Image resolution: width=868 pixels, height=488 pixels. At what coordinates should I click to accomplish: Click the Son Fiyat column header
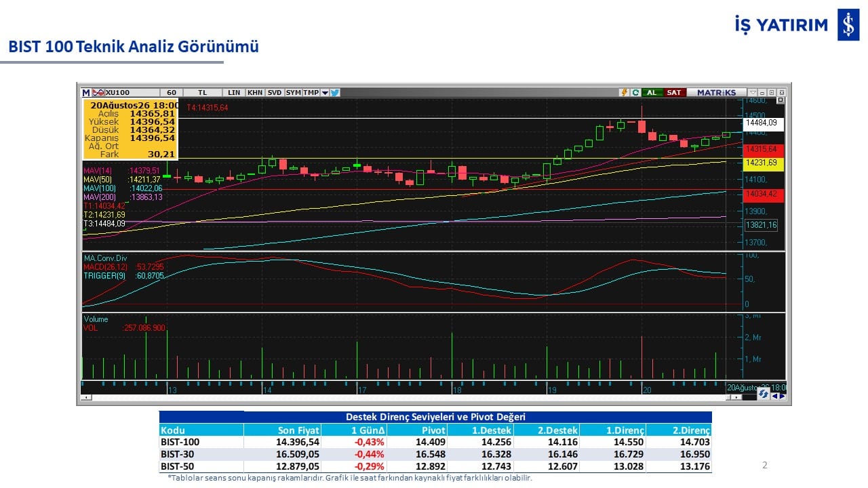pyautogui.click(x=298, y=430)
